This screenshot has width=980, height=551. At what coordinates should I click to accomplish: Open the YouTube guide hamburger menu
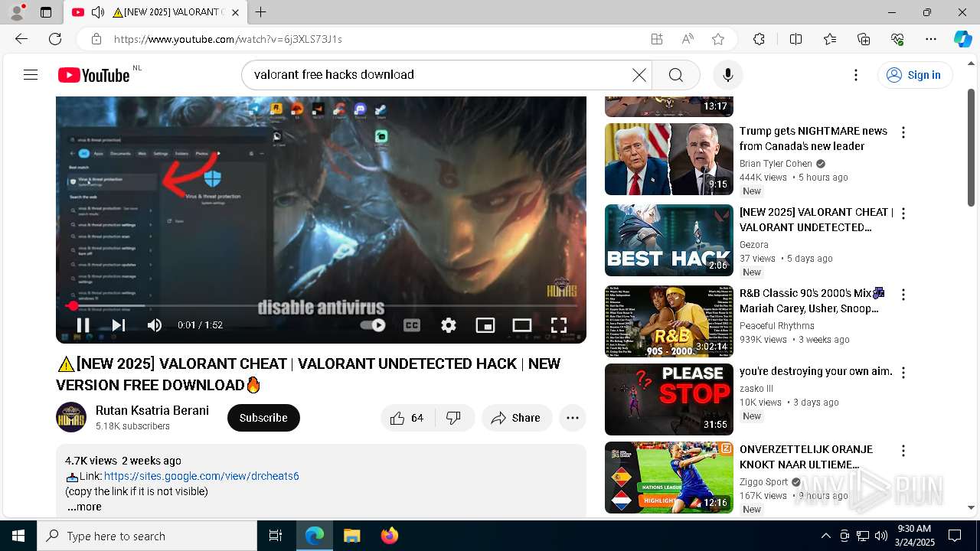[x=31, y=74]
